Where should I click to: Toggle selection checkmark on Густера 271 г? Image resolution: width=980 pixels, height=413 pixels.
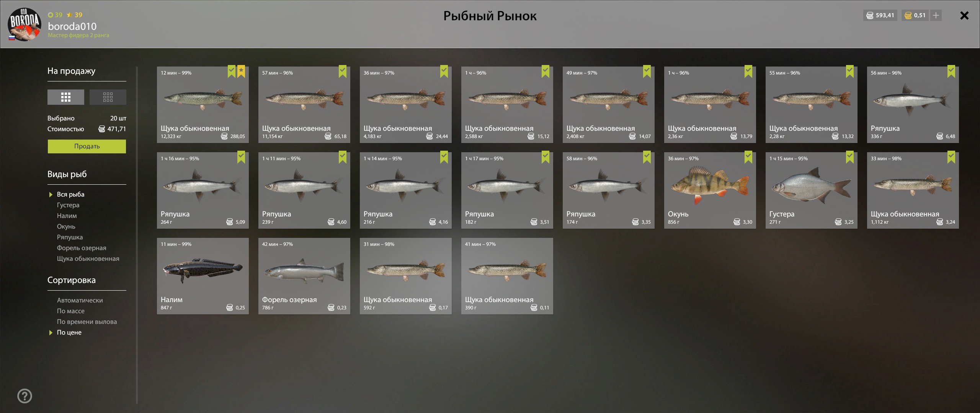pos(850,157)
